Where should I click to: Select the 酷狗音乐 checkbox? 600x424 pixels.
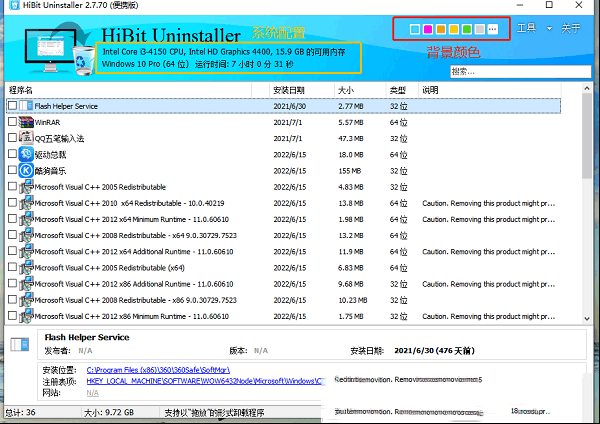point(12,170)
